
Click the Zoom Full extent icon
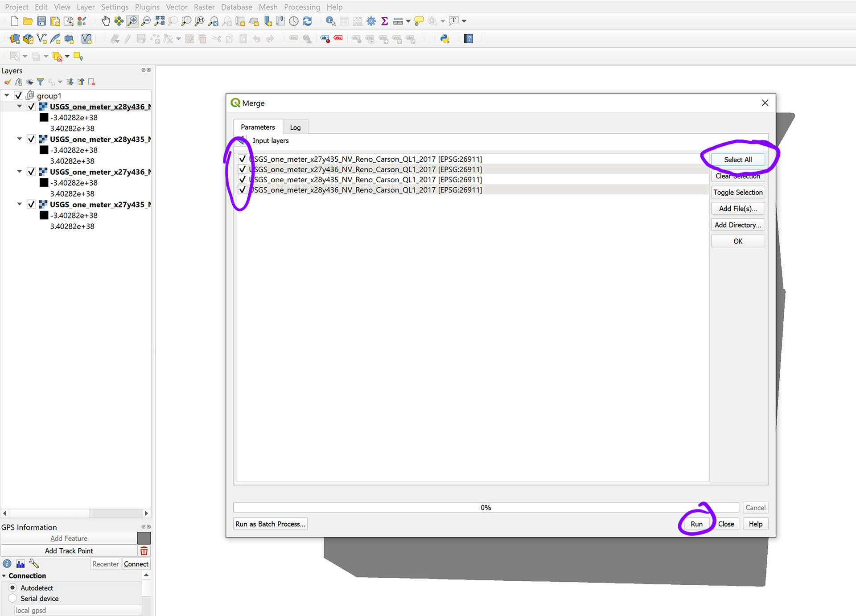[159, 21]
